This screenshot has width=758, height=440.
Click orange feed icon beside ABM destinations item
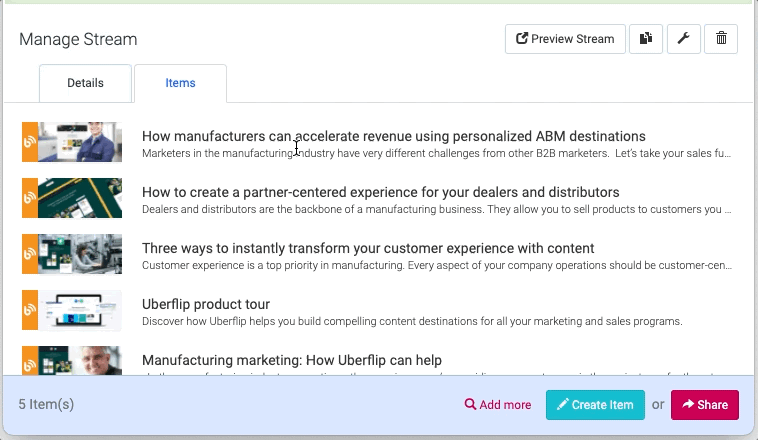[30, 142]
